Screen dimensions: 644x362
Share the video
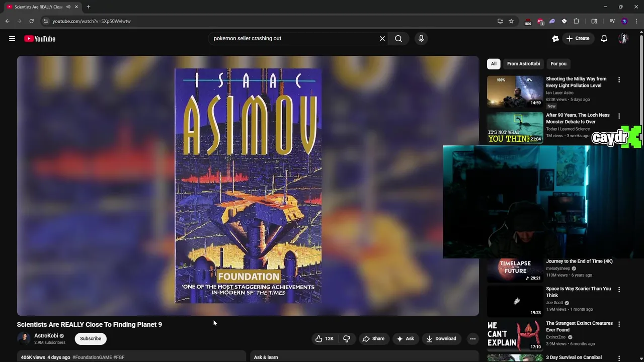pyautogui.click(x=373, y=339)
